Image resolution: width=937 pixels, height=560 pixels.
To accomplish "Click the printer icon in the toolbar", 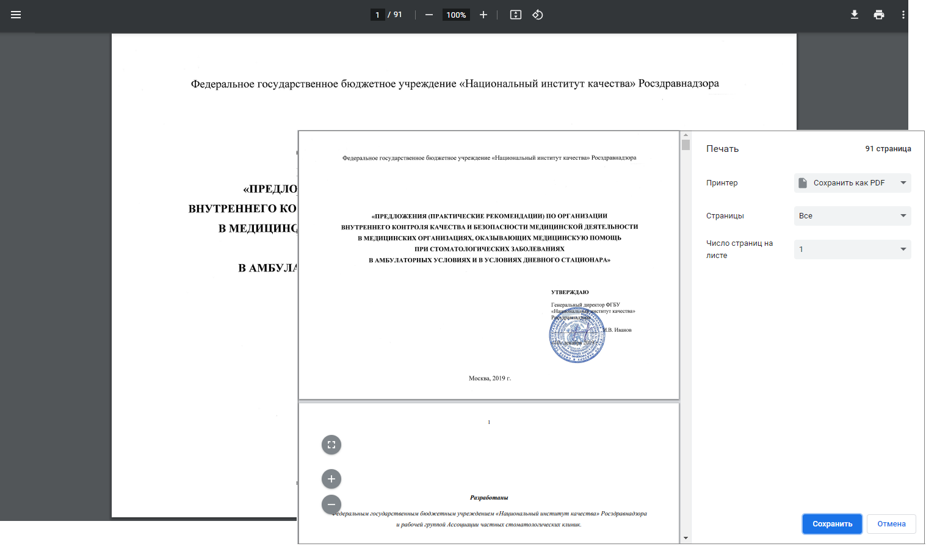I will click(879, 15).
